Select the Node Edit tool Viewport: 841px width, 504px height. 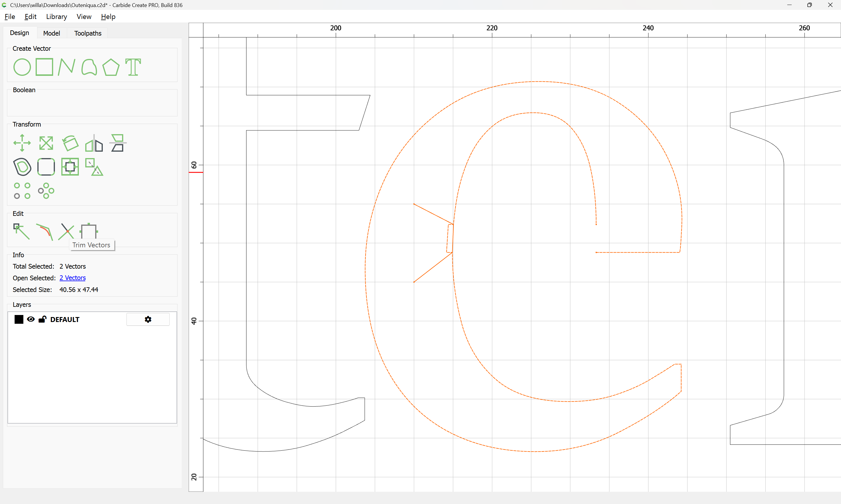coord(21,232)
